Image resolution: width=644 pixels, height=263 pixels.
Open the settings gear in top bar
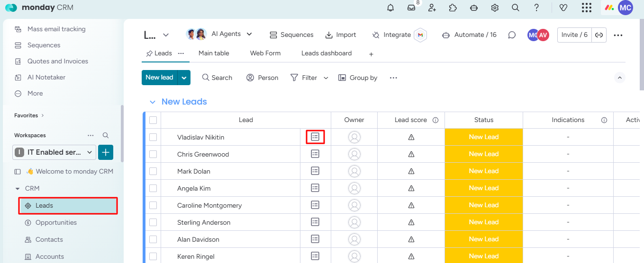coord(495,8)
